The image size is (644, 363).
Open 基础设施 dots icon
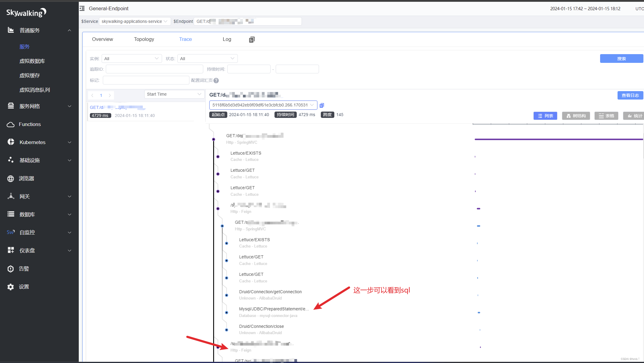pyautogui.click(x=11, y=160)
